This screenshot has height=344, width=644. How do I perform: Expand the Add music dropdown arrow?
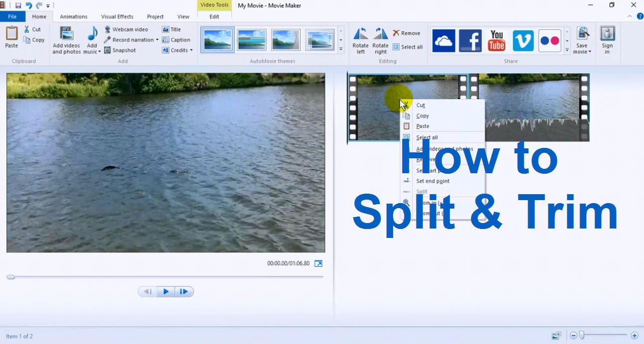click(99, 52)
